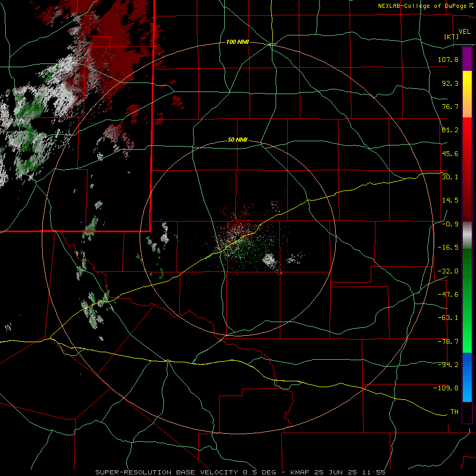Screen dimensions: 476x476
Task: Select the 76.7 velocity scale label
Action: tap(450, 106)
